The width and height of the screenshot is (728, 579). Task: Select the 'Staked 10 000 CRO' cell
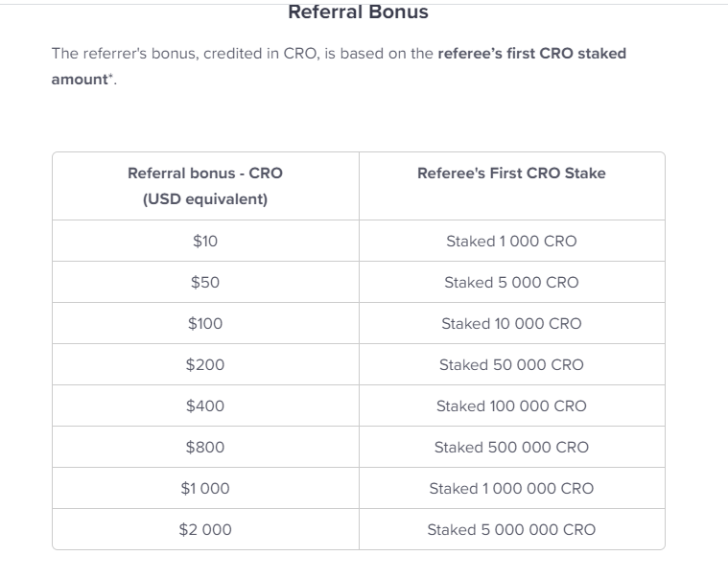click(511, 323)
